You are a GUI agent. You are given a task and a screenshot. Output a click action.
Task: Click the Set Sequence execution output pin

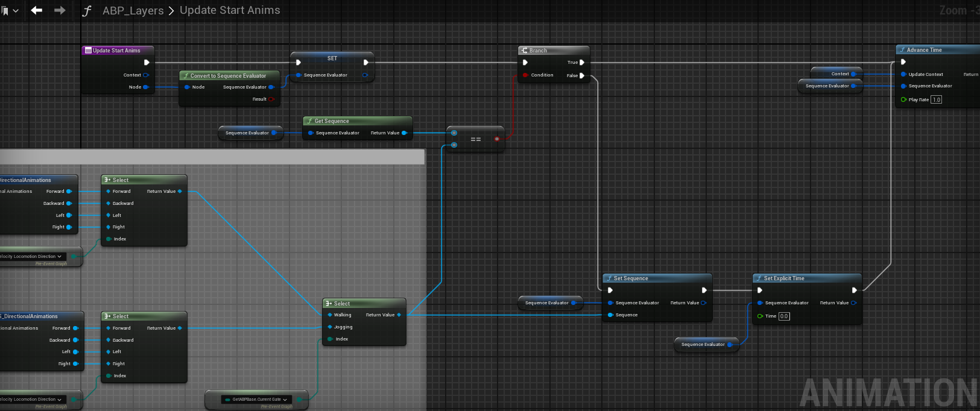click(704, 290)
